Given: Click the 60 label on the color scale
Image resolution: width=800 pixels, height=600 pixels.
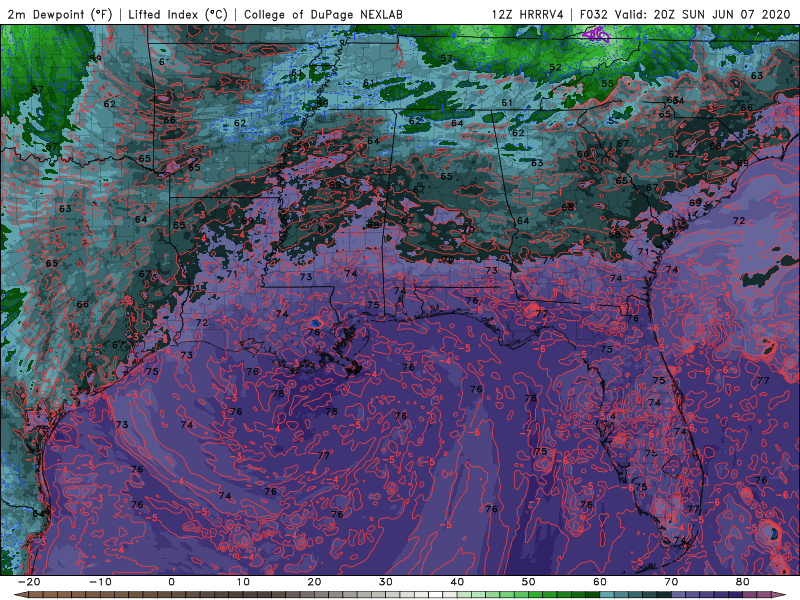Looking at the screenshot, I should click(x=600, y=582).
